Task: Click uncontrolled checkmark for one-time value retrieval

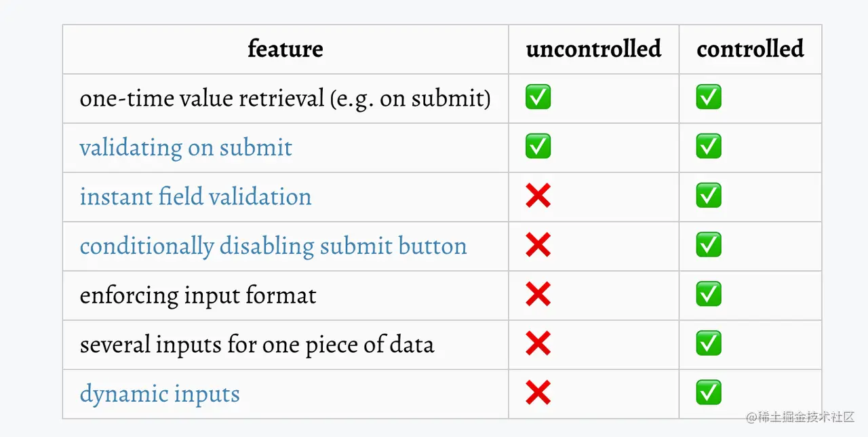Action: tap(538, 97)
